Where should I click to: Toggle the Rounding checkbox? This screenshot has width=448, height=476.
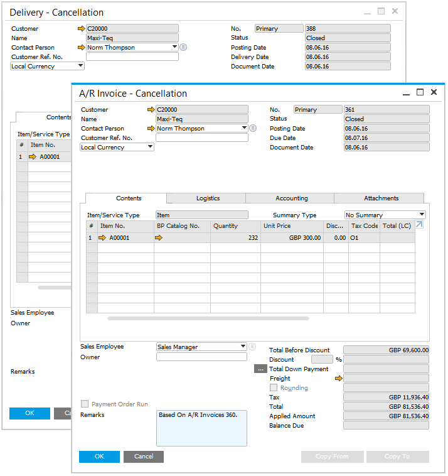tap(274, 388)
